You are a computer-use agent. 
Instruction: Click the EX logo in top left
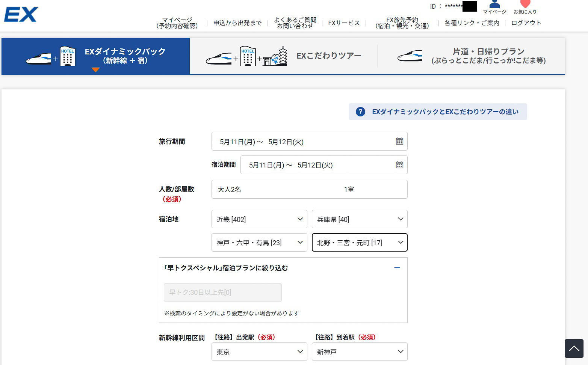21,14
